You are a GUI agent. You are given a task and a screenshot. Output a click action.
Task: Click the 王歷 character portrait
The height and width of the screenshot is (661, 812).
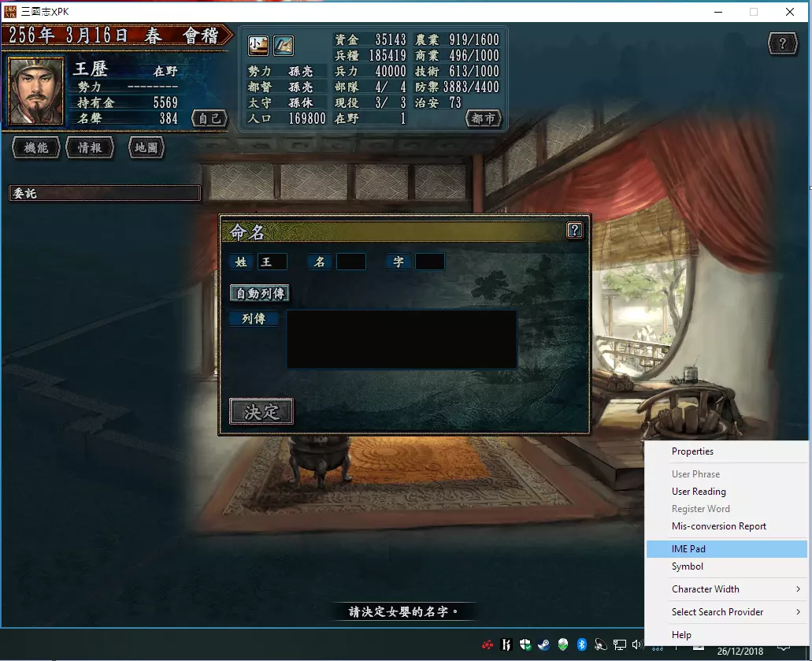point(35,91)
